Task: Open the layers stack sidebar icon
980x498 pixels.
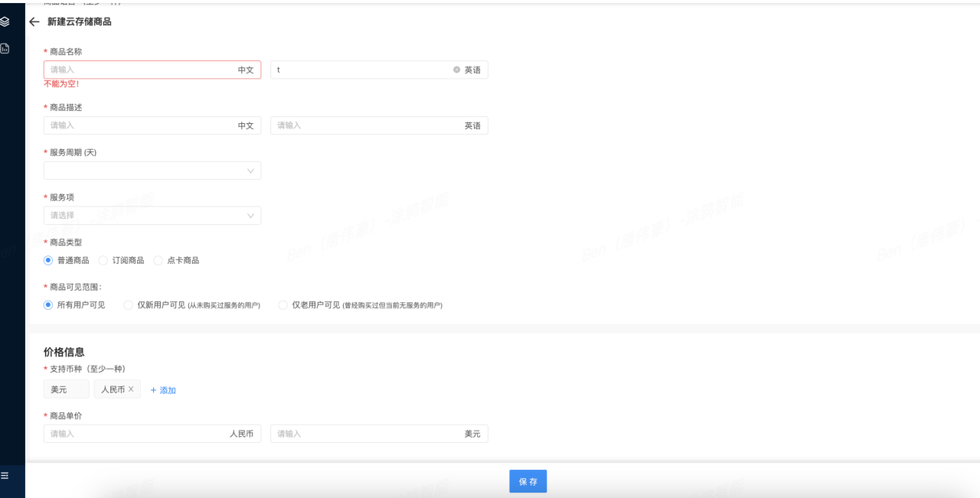Action: pyautogui.click(x=5, y=21)
